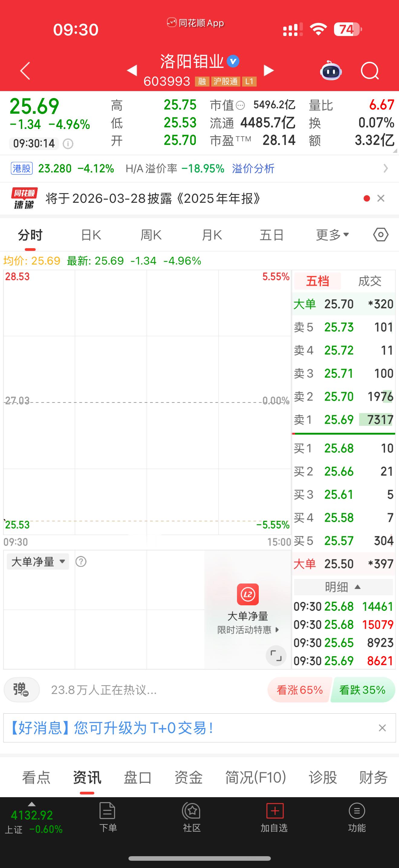Viewport: 399px width, 868px height.
Task: Open the 看点 tab
Action: 36,778
